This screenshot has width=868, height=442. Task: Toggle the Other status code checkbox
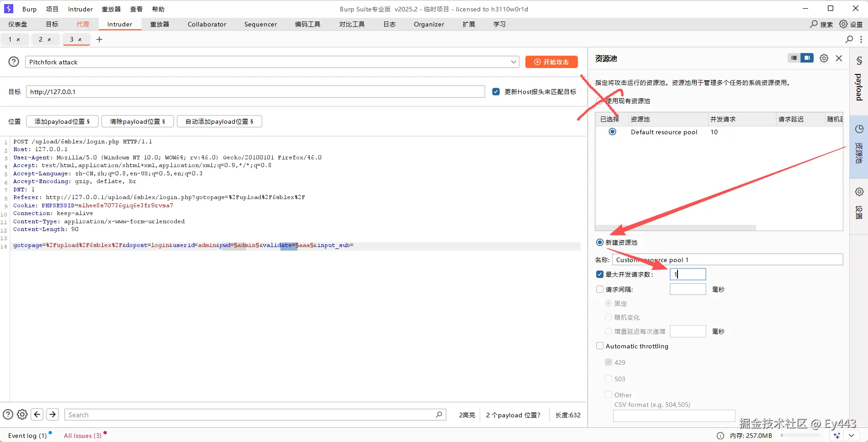pyautogui.click(x=609, y=395)
